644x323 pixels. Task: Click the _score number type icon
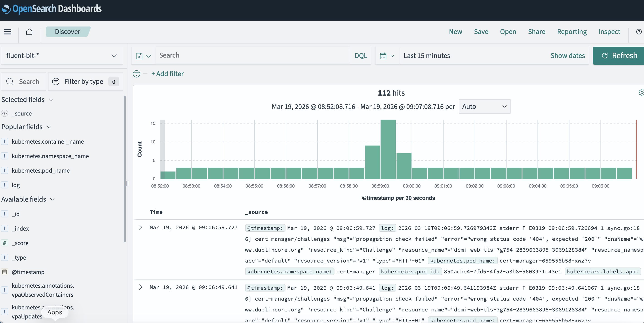point(5,243)
